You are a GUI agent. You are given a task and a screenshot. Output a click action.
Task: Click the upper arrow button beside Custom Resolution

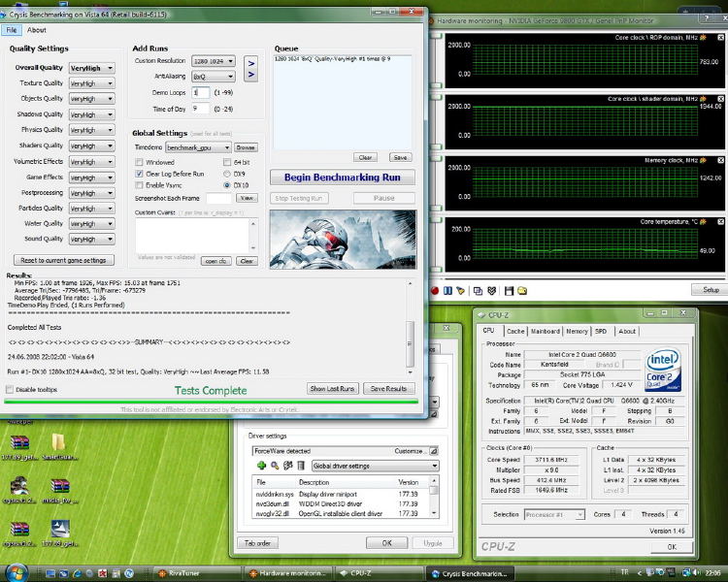[x=251, y=64]
